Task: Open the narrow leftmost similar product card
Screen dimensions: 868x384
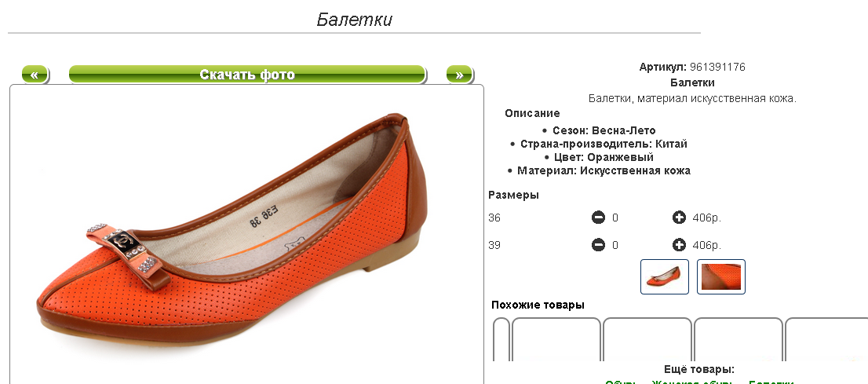Action: click(x=501, y=340)
